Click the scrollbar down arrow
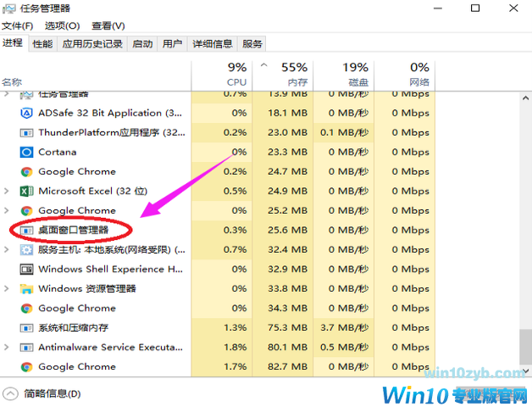 click(x=525, y=371)
